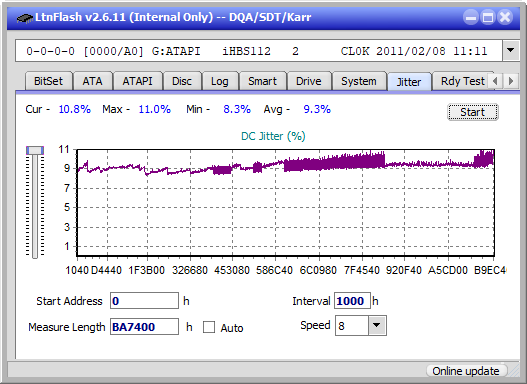
Task: Click the x-axis label 7F4540
Action: (x=362, y=270)
